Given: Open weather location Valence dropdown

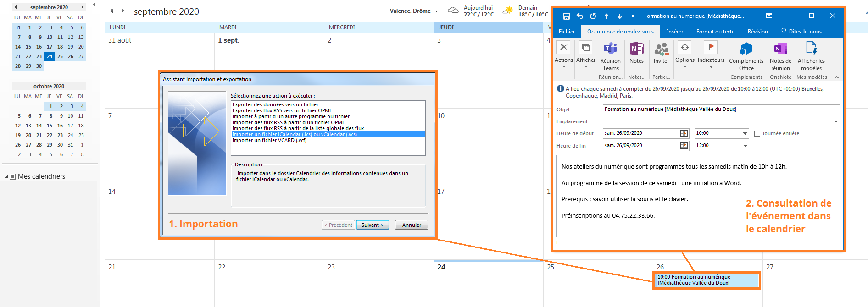Looking at the screenshot, I should 436,11.
